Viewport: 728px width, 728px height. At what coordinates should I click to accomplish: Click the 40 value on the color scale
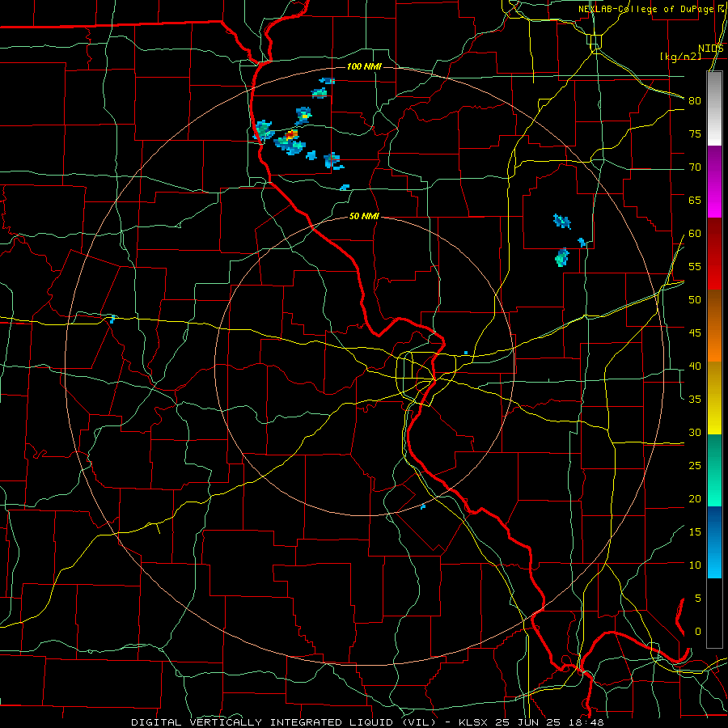[x=695, y=366]
